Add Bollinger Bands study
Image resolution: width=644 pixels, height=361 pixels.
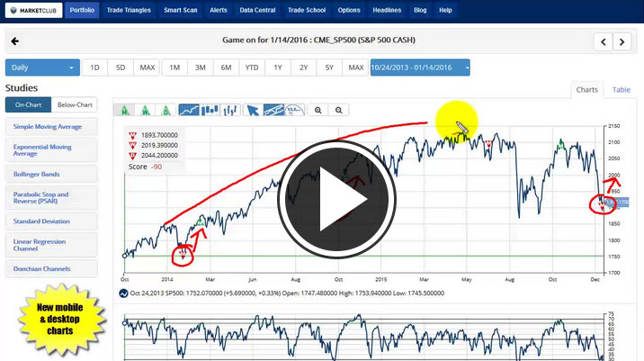(35, 174)
